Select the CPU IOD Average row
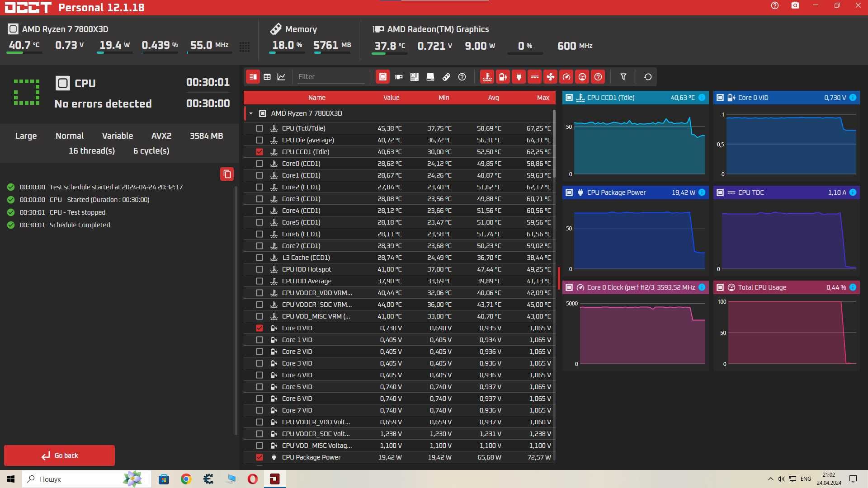 coord(400,281)
